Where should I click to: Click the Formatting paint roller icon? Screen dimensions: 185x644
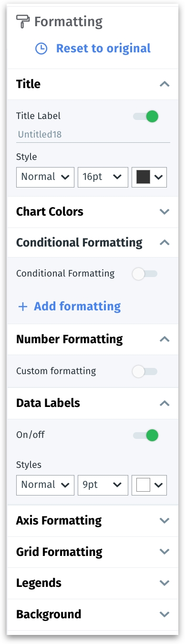click(22, 21)
